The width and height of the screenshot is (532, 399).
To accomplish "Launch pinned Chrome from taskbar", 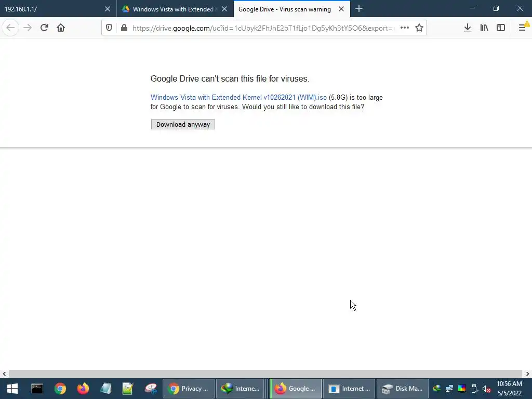I will click(x=60, y=389).
